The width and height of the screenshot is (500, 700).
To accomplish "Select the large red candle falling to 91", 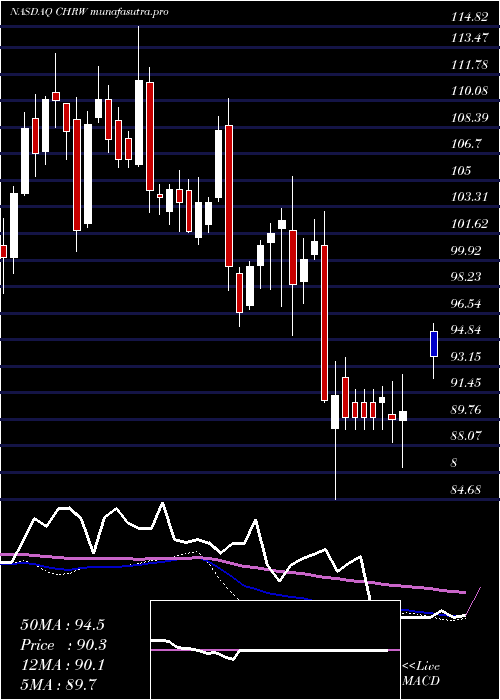I will click(x=325, y=322).
